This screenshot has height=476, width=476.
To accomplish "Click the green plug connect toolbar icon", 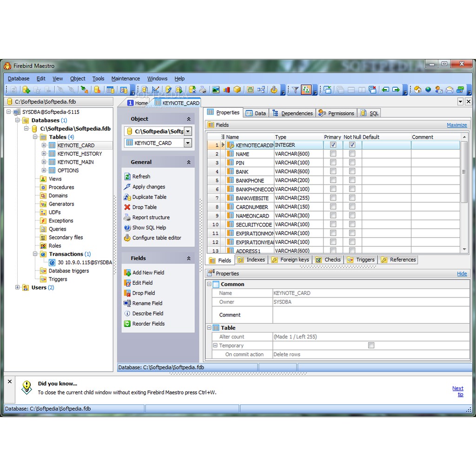I will (85, 90).
